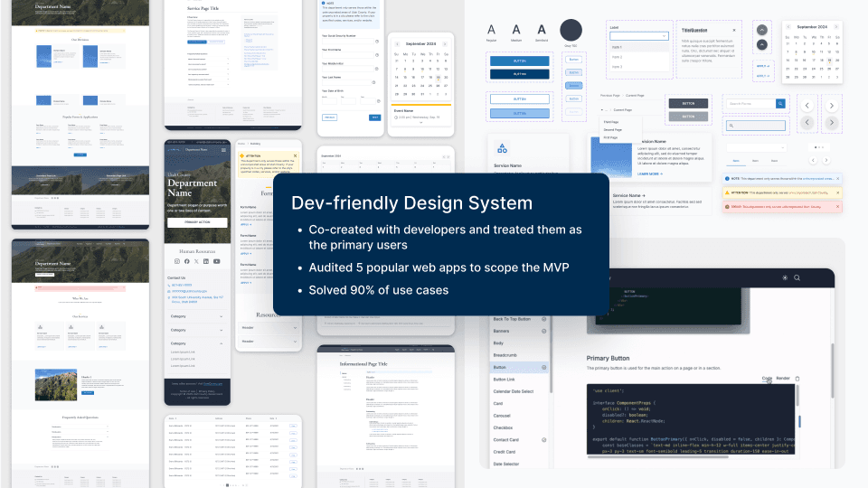Go to previous month on right September 2024 calendar
The width and height of the screenshot is (868, 488).
click(x=788, y=26)
